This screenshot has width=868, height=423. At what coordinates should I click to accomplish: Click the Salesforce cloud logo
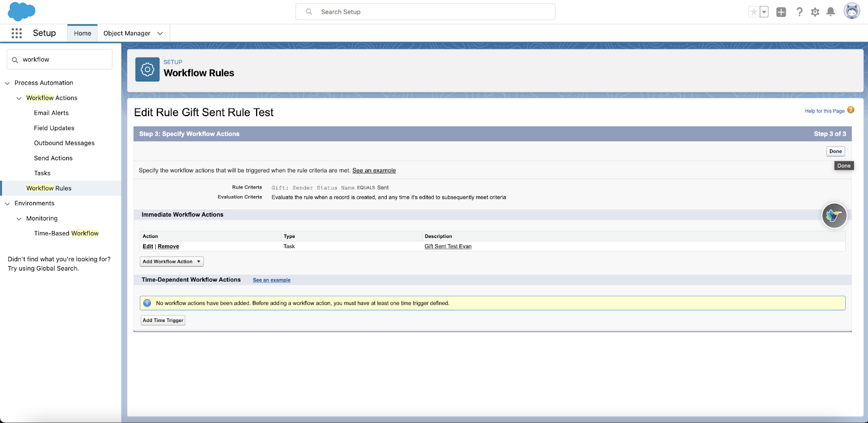click(x=22, y=11)
